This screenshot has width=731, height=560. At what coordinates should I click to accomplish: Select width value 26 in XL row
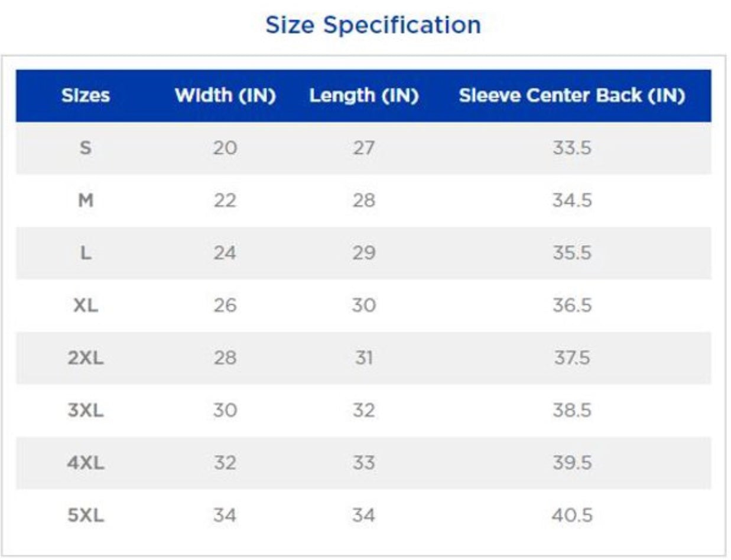point(225,305)
